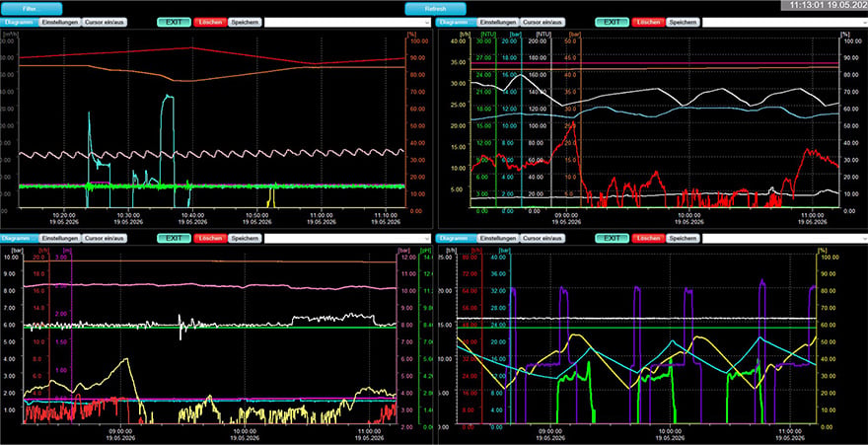Select the Diagramm tab in lower-left chart panel
Image resolution: width=868 pixels, height=445 pixels.
pyautogui.click(x=20, y=238)
